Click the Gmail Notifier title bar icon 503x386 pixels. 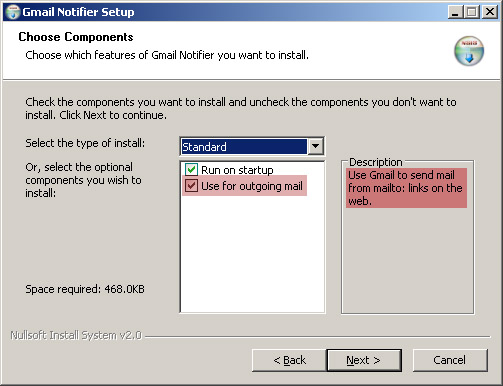[x=13, y=12]
